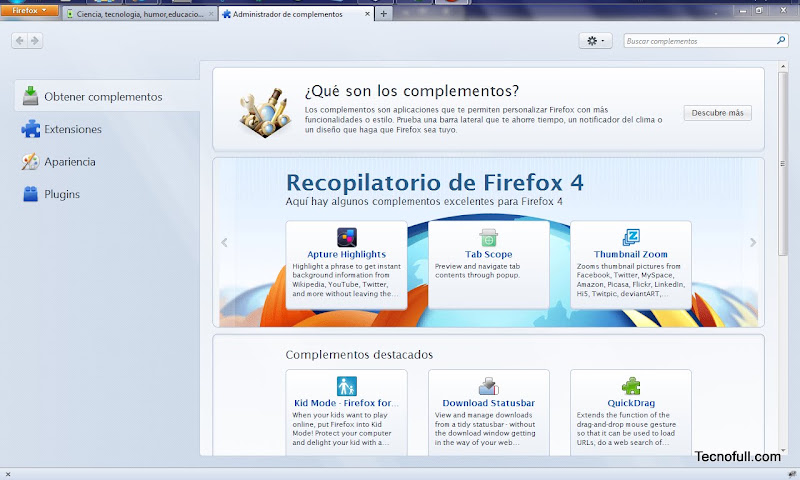Close the Ciencia, tecnologia tab
800x480 pixels.
pyautogui.click(x=211, y=14)
